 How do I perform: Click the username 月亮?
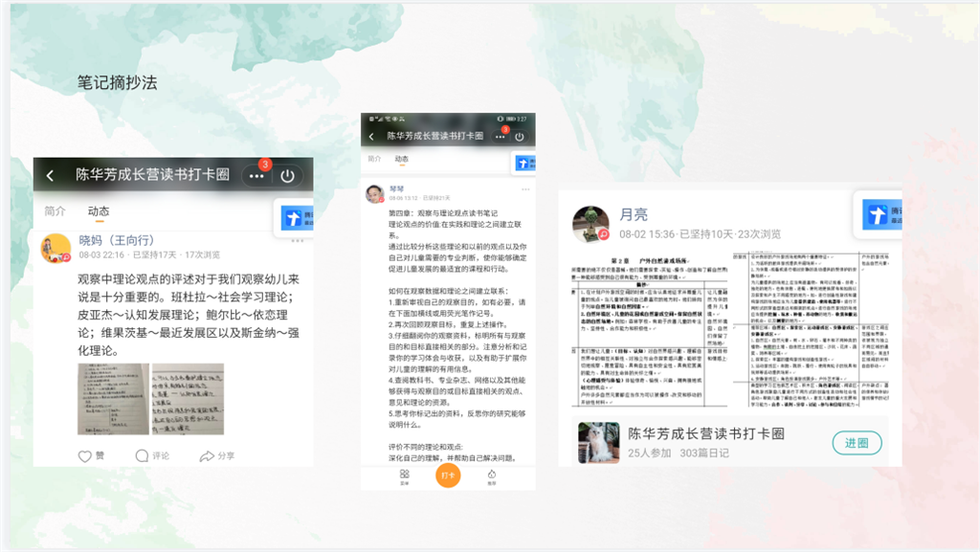click(x=634, y=215)
